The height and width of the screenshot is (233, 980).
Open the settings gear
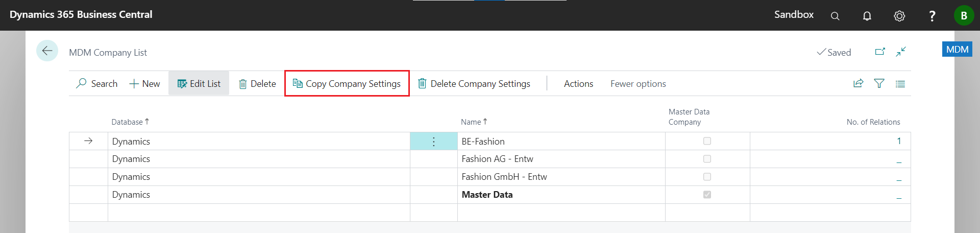point(899,16)
